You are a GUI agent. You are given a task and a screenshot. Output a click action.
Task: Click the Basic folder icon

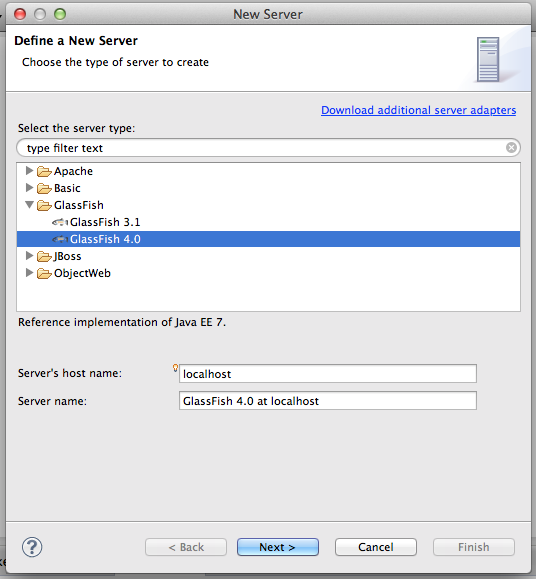[44, 188]
